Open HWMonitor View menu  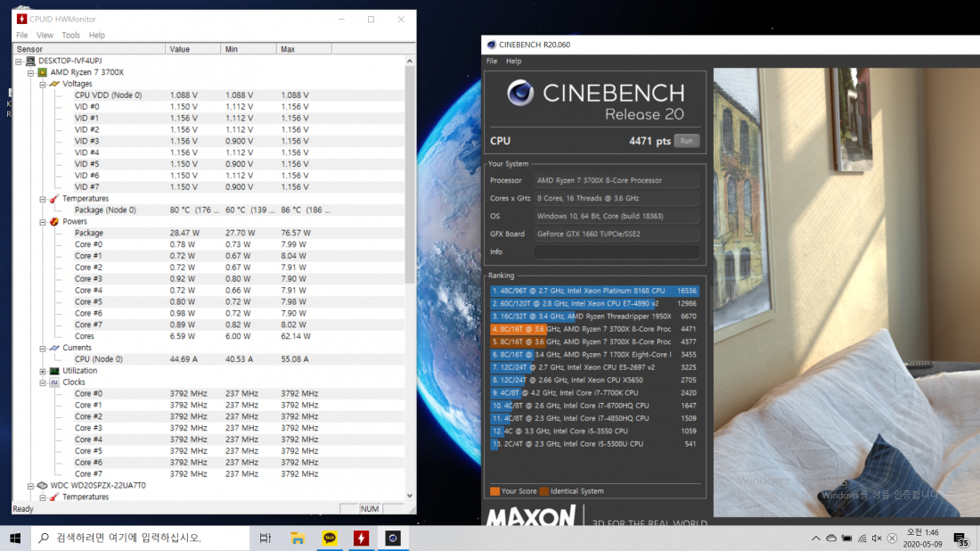(45, 35)
